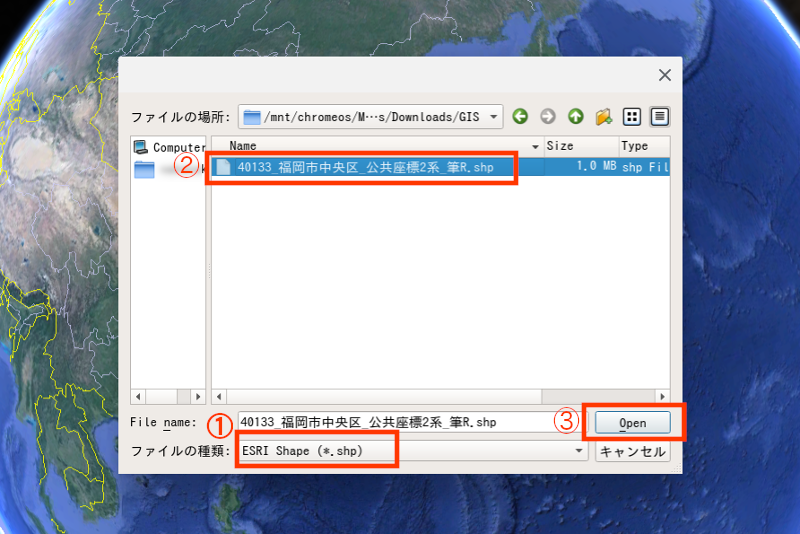Click the shp File type cell
Screen dimensions: 800x534
(645, 167)
